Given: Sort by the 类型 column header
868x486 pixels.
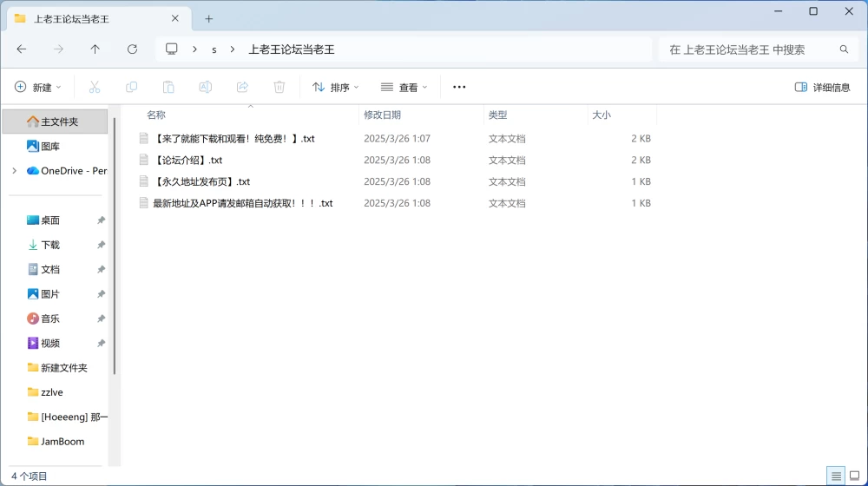Looking at the screenshot, I should pos(497,115).
